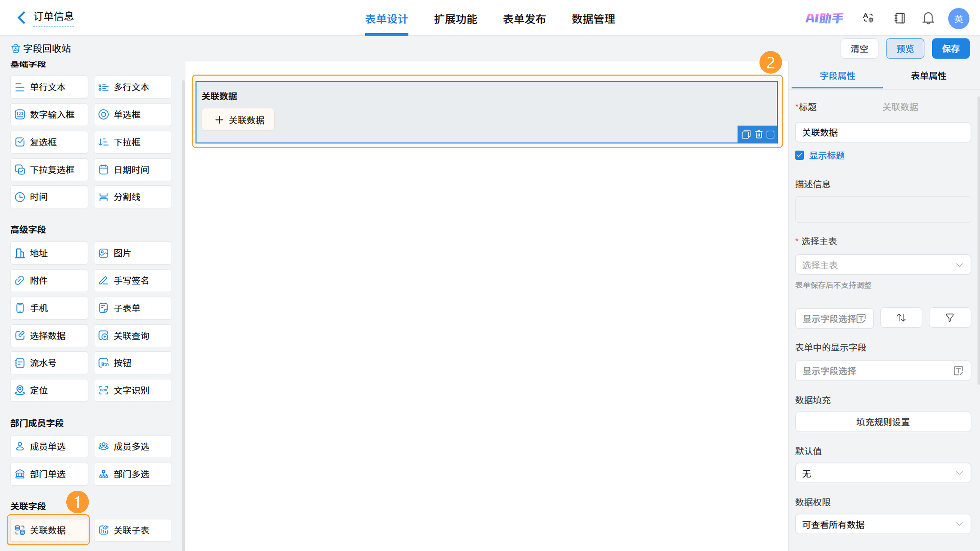This screenshot has height=551, width=980.
Task: Open the notifications bell
Action: [x=928, y=18]
